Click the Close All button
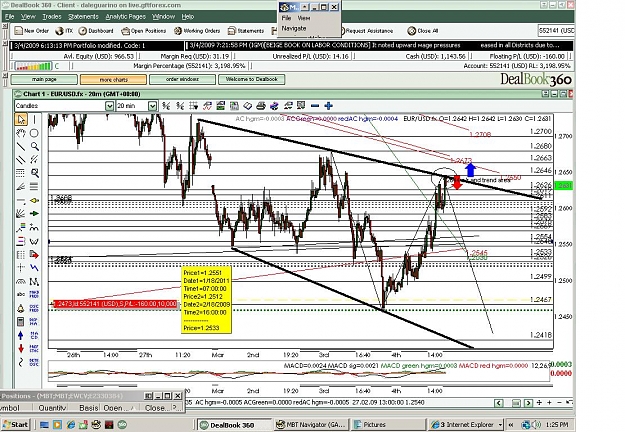This screenshot has width=625, height=432. tap(423, 31)
